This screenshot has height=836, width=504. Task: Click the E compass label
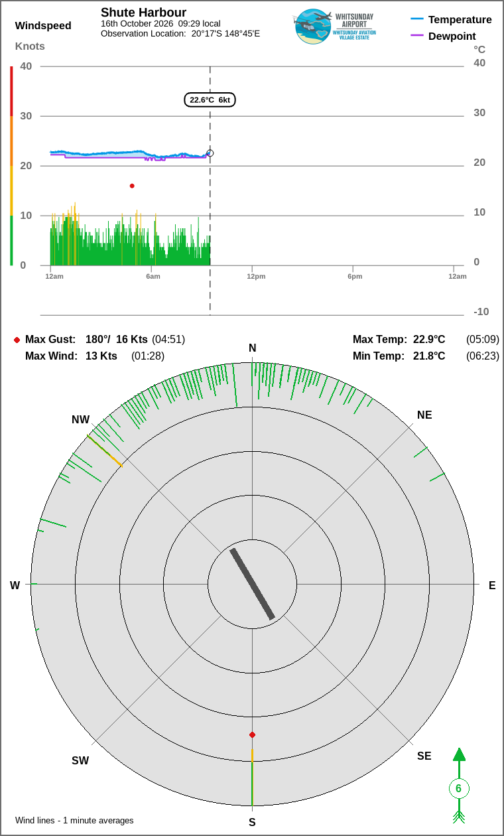(x=492, y=585)
